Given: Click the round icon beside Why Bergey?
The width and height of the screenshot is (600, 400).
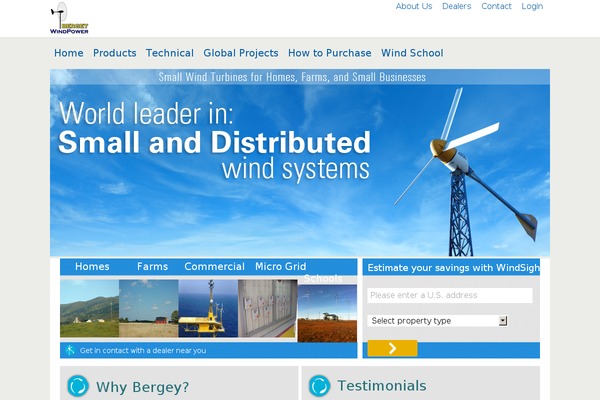Looking at the screenshot, I should (78, 386).
